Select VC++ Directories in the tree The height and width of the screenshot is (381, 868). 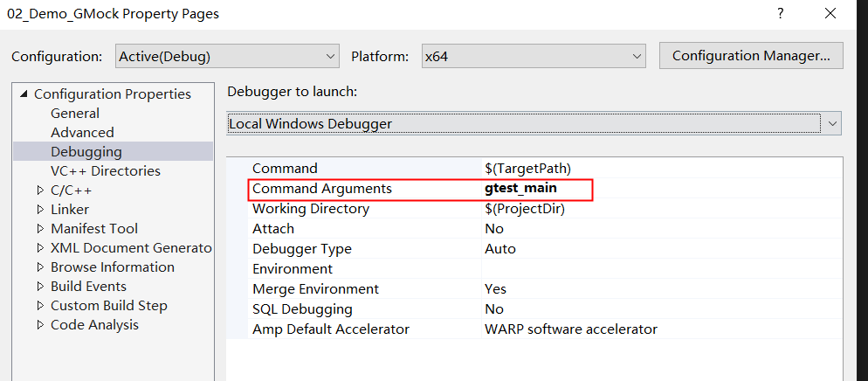click(106, 171)
